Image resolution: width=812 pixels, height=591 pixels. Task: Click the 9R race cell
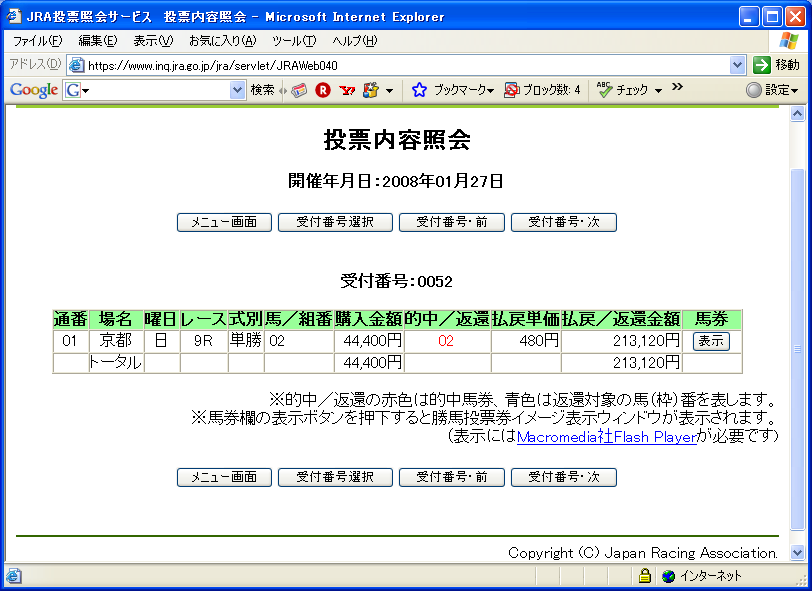[x=204, y=341]
